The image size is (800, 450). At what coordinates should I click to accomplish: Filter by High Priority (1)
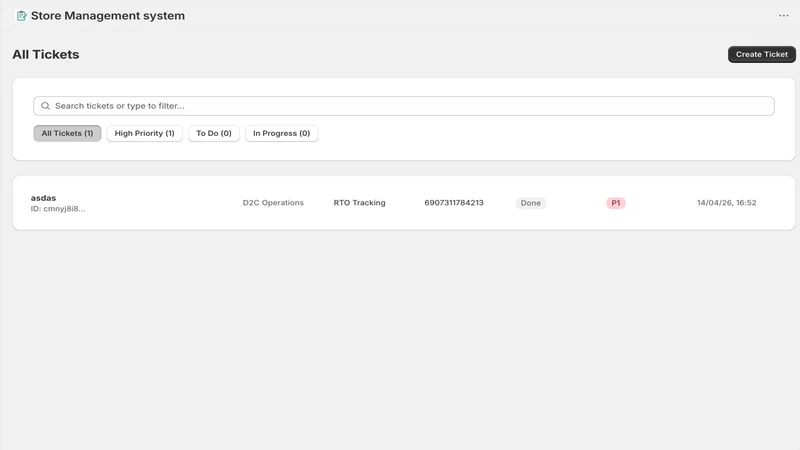click(x=144, y=133)
